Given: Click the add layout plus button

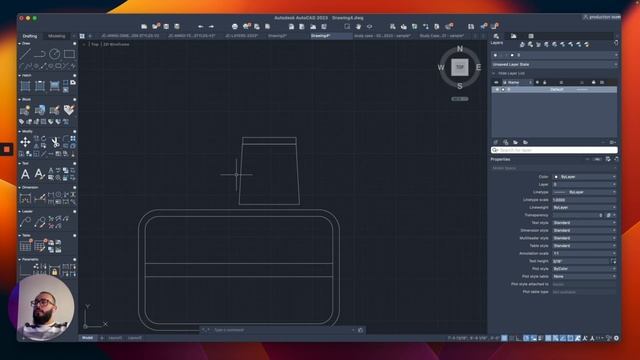Looking at the screenshot, I should pyautogui.click(x=102, y=338).
